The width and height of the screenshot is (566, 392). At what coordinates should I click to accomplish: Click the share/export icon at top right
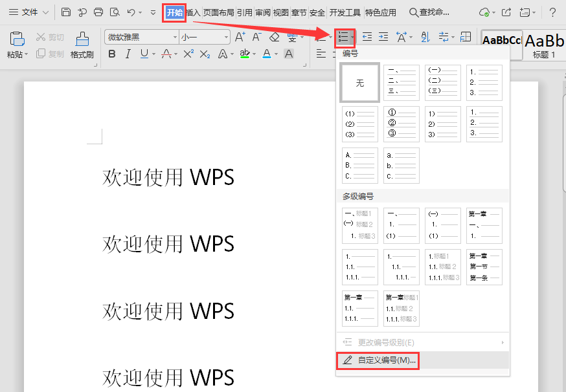point(506,12)
